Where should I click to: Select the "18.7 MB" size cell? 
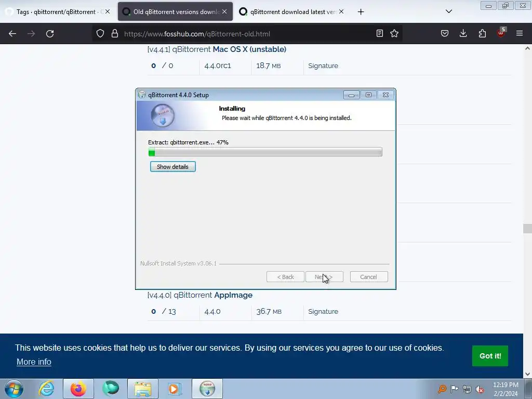pos(269,66)
